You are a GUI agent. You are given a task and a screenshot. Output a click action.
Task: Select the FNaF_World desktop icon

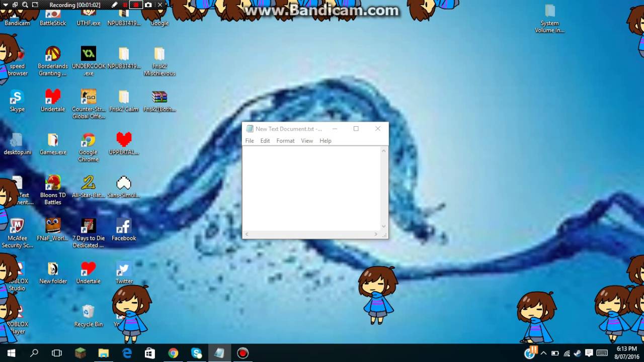click(x=53, y=230)
